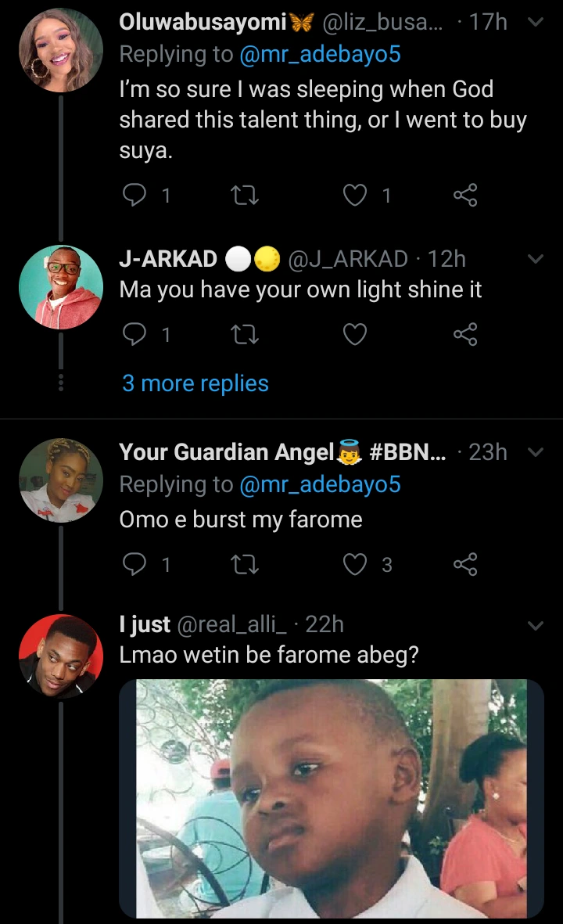
Task: Reply to Oluwabusayomi's tweet about suya
Action: (135, 196)
